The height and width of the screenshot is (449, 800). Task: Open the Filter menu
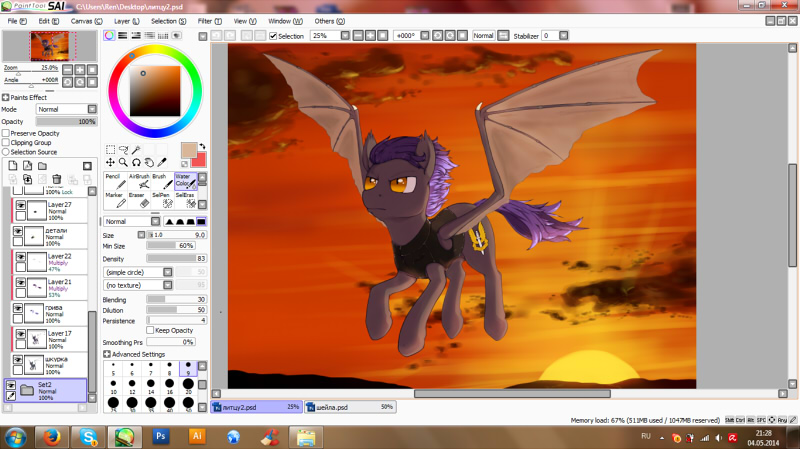(x=210, y=21)
